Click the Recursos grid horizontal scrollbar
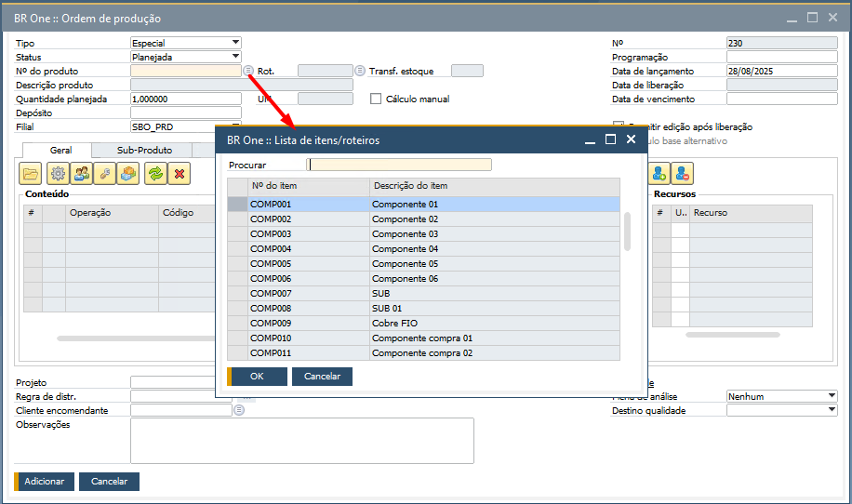852x504 pixels. 732,335
